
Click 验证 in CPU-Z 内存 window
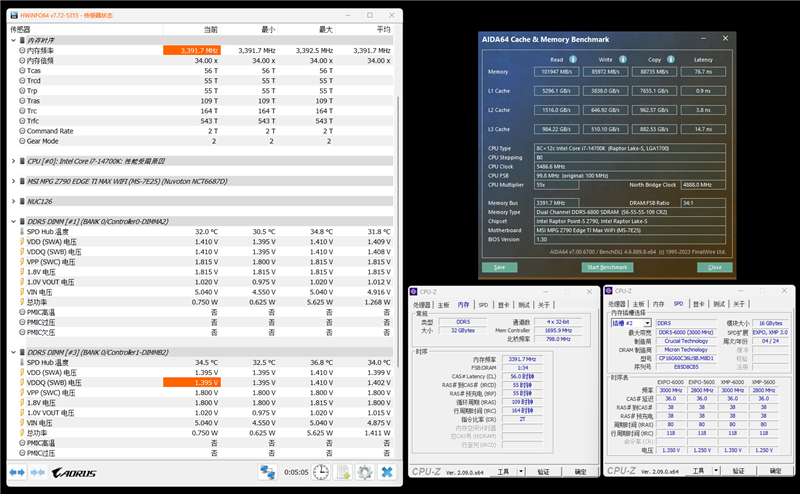[543, 472]
